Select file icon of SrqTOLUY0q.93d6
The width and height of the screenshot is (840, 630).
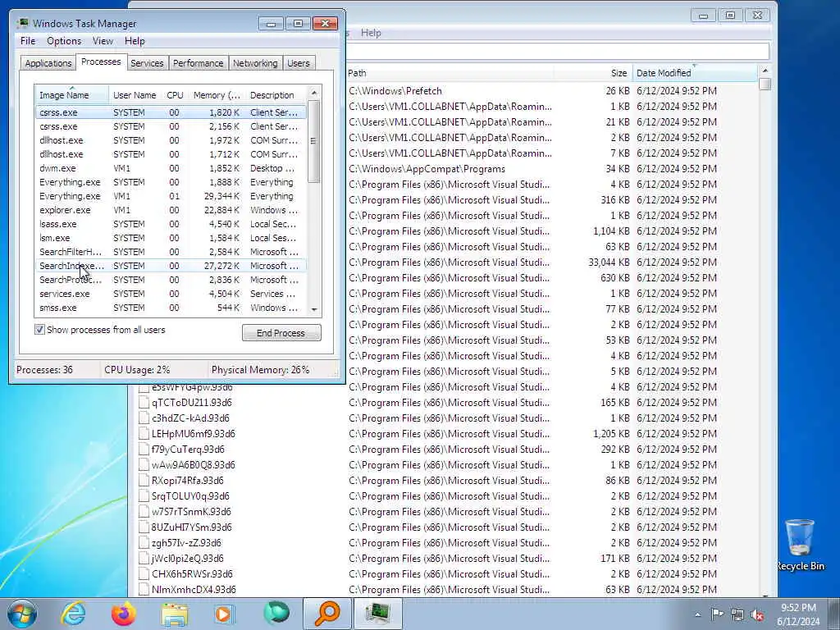click(144, 496)
